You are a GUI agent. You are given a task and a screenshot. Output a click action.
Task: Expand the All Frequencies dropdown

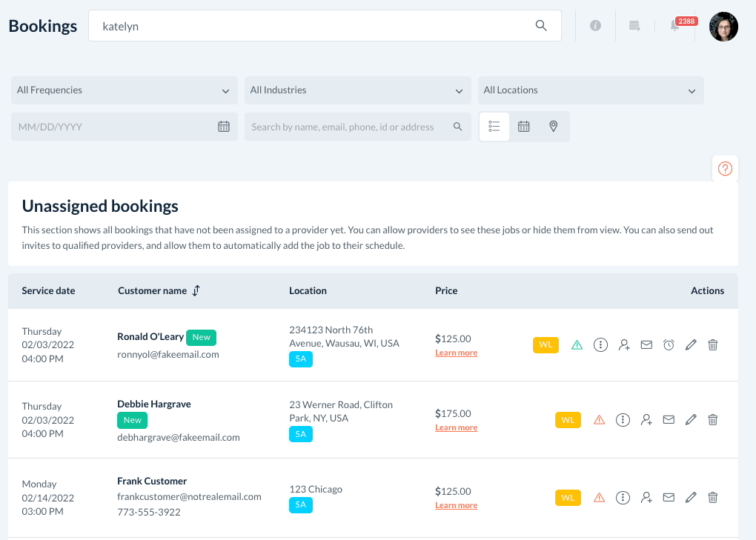124,90
